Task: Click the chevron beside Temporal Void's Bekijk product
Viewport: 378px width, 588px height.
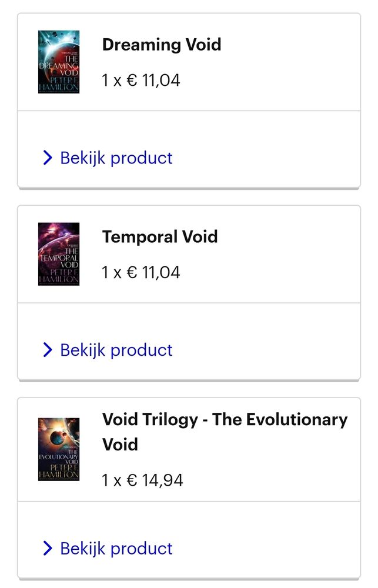Action: [48, 350]
